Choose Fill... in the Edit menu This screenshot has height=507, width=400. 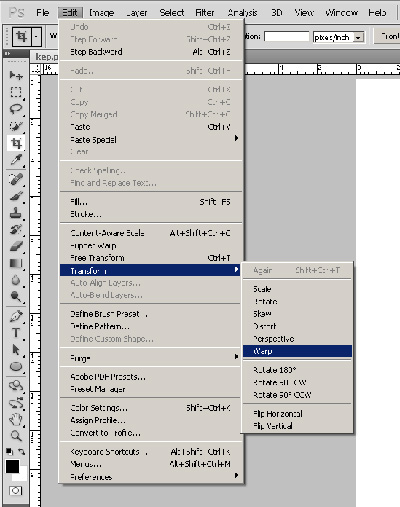pos(151,202)
